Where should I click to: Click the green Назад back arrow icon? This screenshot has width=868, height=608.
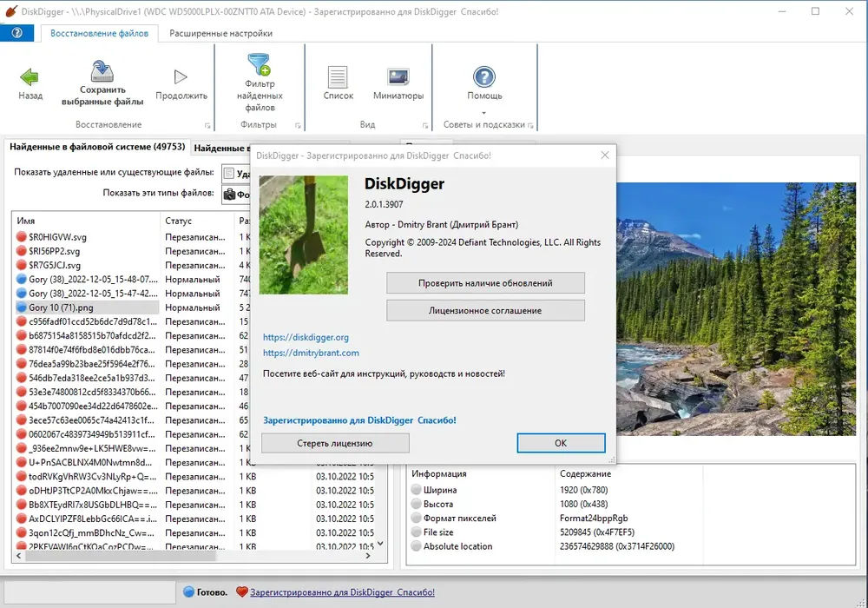coord(30,77)
